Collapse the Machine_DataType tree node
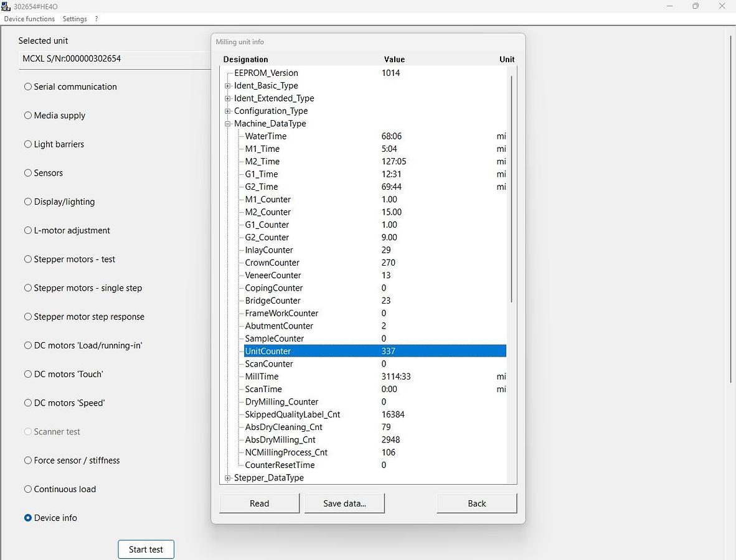The height and width of the screenshot is (560, 736). (x=228, y=124)
